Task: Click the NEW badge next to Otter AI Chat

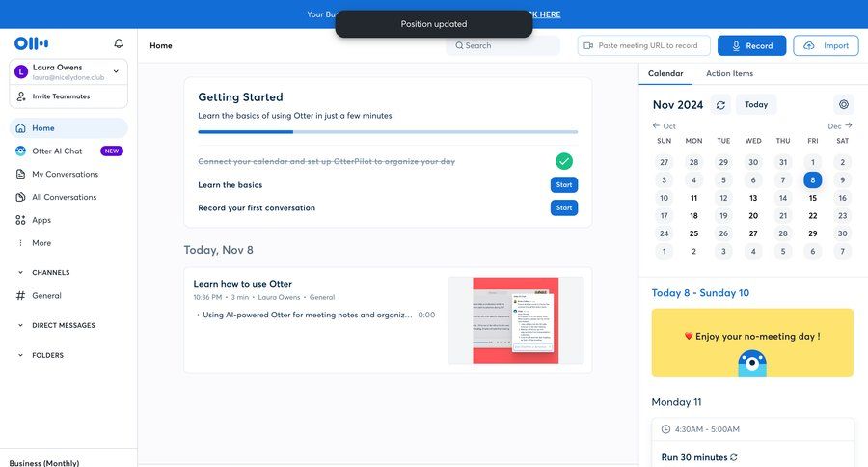Action: pos(112,151)
